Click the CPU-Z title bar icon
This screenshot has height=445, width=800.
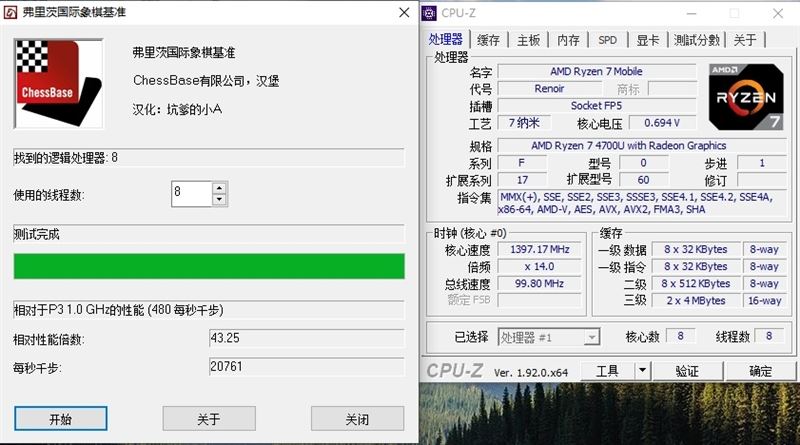click(429, 13)
